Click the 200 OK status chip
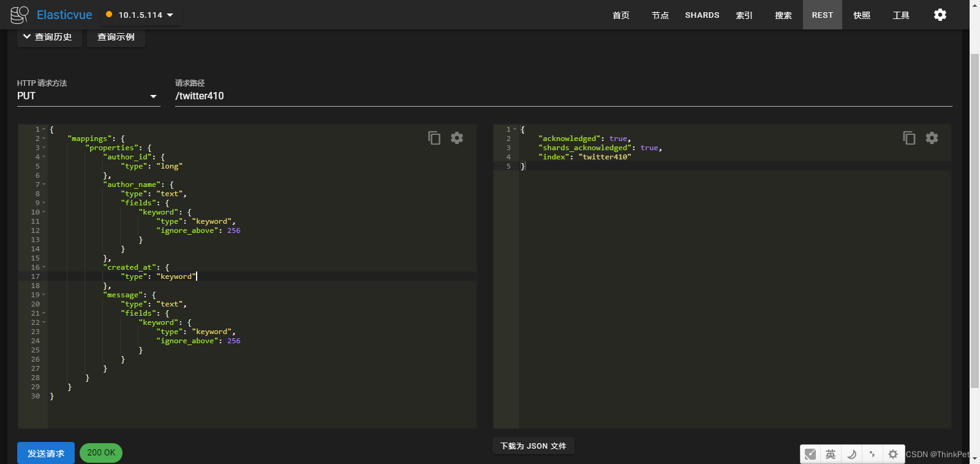 point(101,453)
